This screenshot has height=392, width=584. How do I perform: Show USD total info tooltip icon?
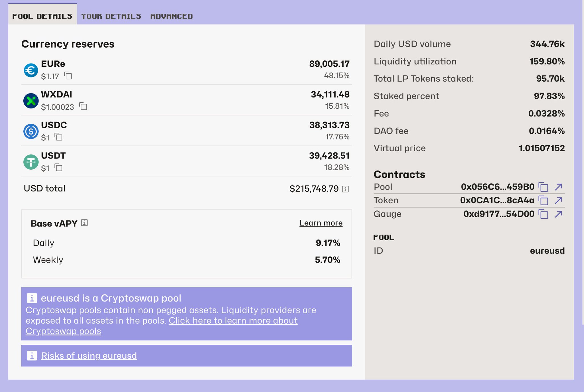coord(345,189)
